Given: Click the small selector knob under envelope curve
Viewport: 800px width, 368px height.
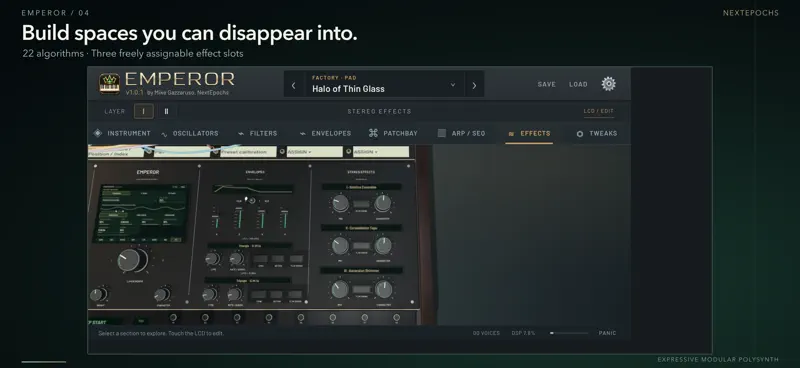Looking at the screenshot, I should (x=251, y=200).
